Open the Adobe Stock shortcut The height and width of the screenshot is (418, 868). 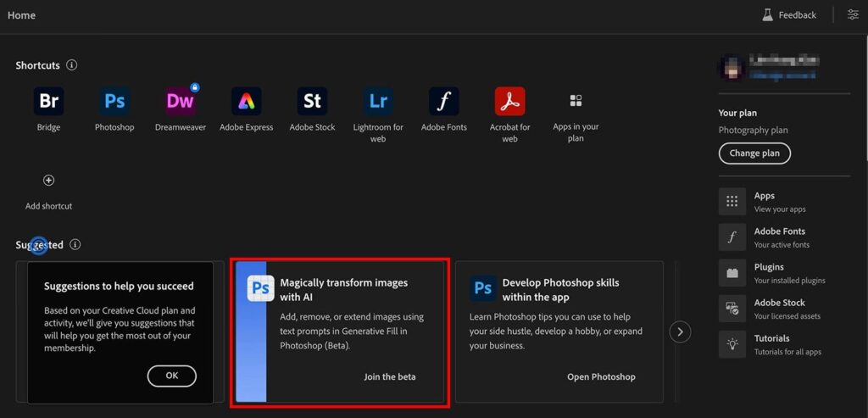pyautogui.click(x=312, y=102)
